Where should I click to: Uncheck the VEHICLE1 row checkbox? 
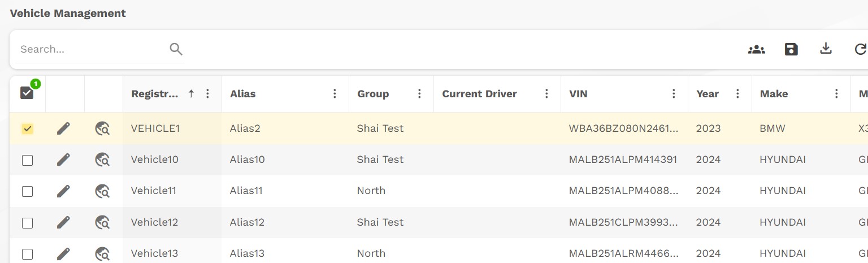(x=27, y=128)
